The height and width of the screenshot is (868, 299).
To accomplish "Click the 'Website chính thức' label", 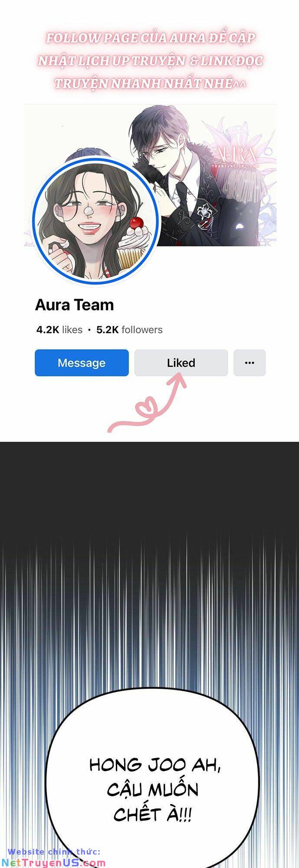I will [54, 852].
